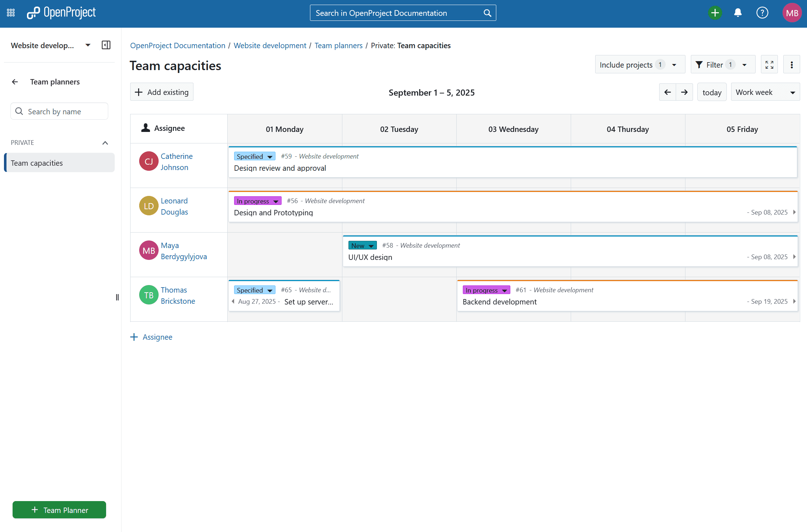Image resolution: width=807 pixels, height=532 pixels.
Task: Go to the previous week arrow
Action: [x=667, y=92]
